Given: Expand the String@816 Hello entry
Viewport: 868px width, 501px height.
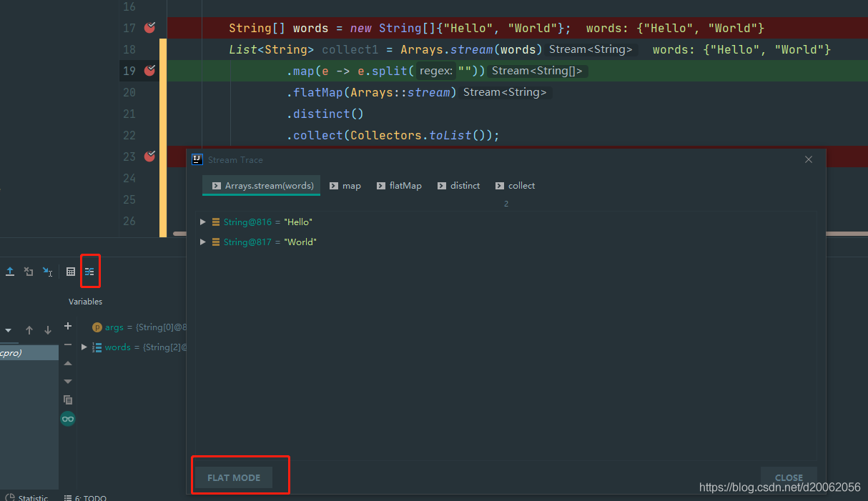Looking at the screenshot, I should (202, 222).
